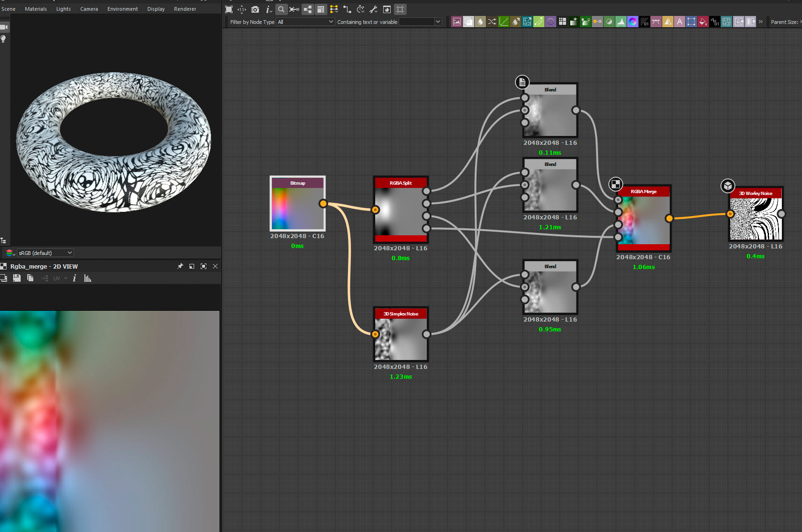Open the histogram display in the 2D view

tap(87, 278)
